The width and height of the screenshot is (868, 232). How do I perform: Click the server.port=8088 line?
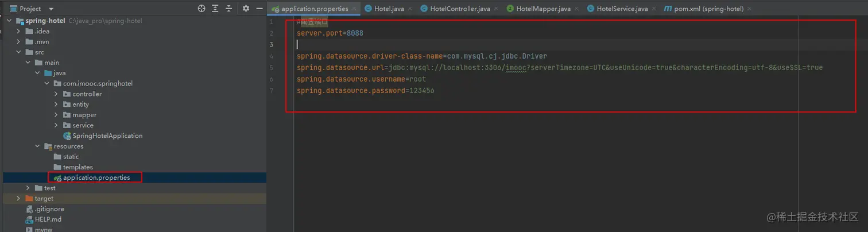[x=330, y=33]
